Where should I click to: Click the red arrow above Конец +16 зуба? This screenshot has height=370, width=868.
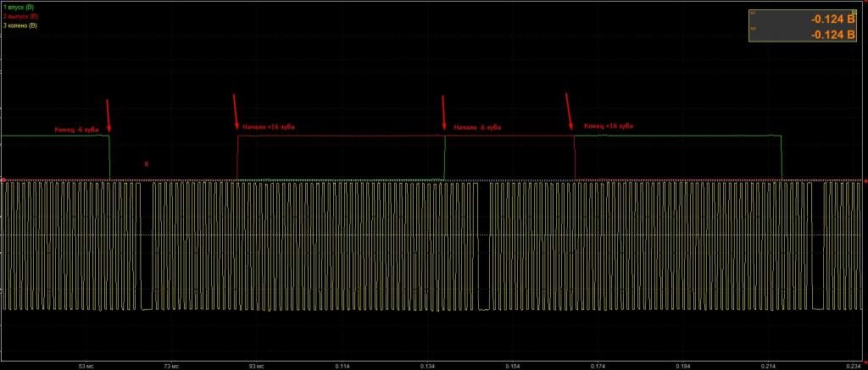coord(569,113)
